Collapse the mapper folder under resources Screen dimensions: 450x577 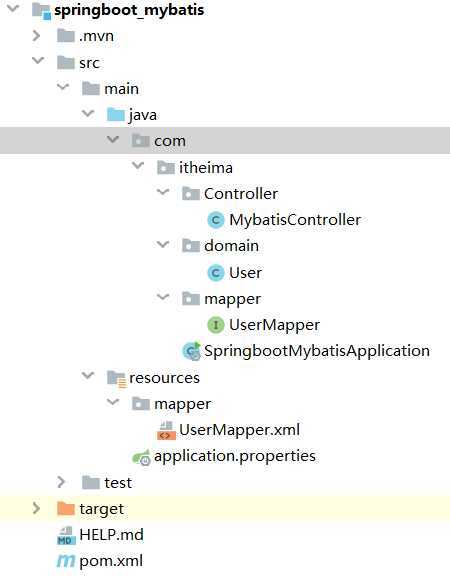pyautogui.click(x=113, y=401)
